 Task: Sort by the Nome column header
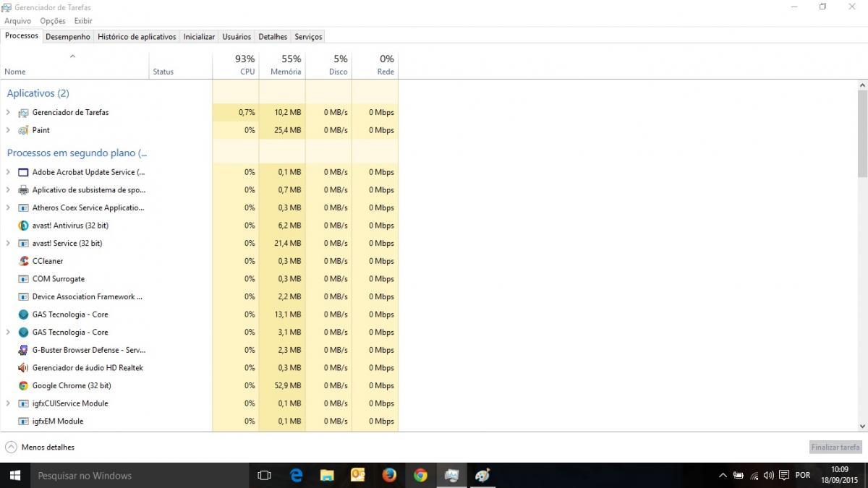click(75, 65)
